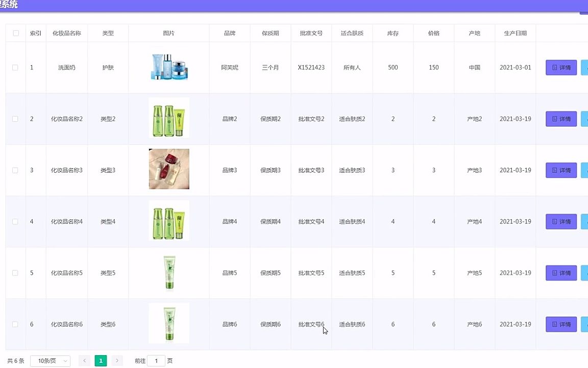The height and width of the screenshot is (368, 588).
Task: Click the 生产日期 column header
Action: tap(516, 33)
